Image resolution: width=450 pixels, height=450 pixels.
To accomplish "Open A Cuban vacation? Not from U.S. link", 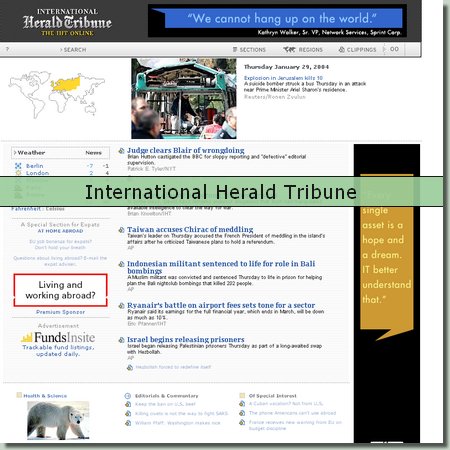I will (x=286, y=403).
